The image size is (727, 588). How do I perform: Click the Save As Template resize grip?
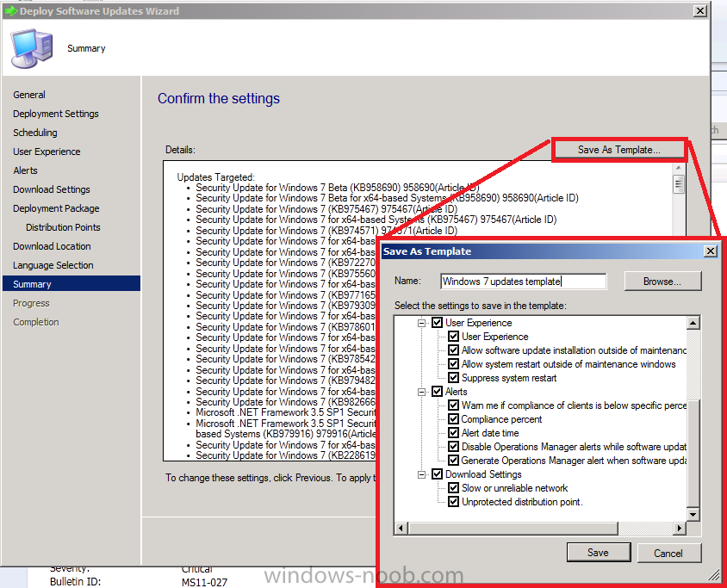click(x=713, y=575)
